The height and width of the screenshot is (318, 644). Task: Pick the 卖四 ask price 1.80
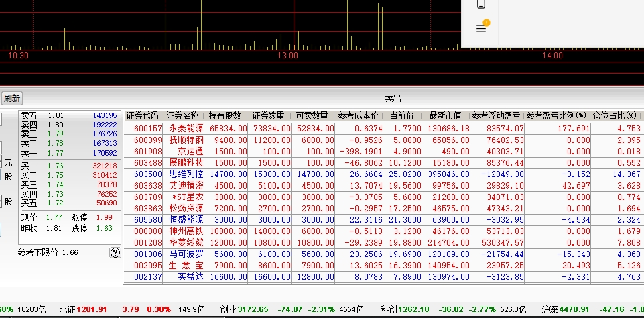tap(56, 125)
